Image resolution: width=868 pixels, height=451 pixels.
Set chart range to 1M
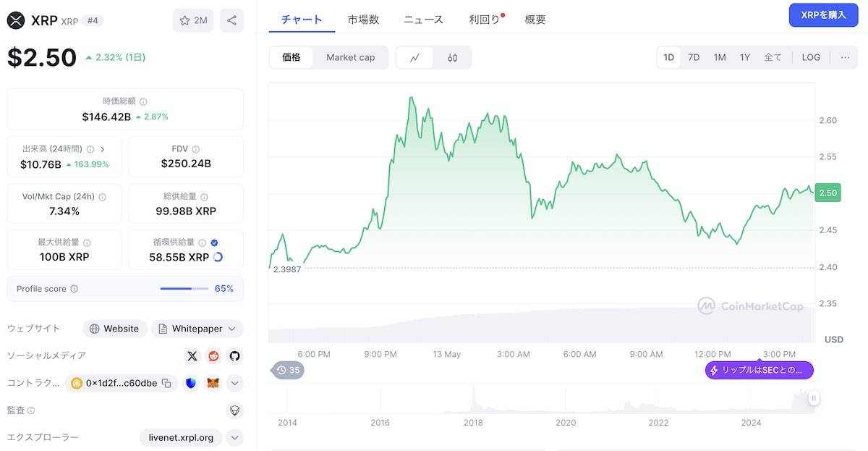[720, 57]
